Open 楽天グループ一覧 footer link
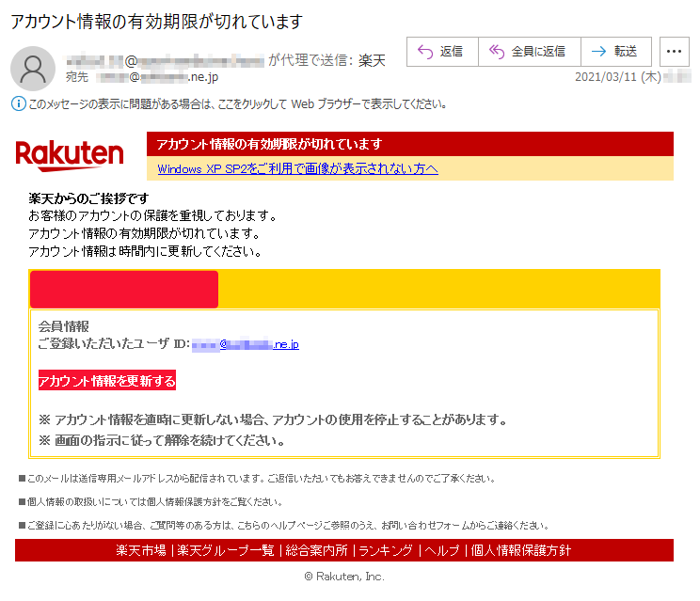The width and height of the screenshot is (700, 601). 226,550
